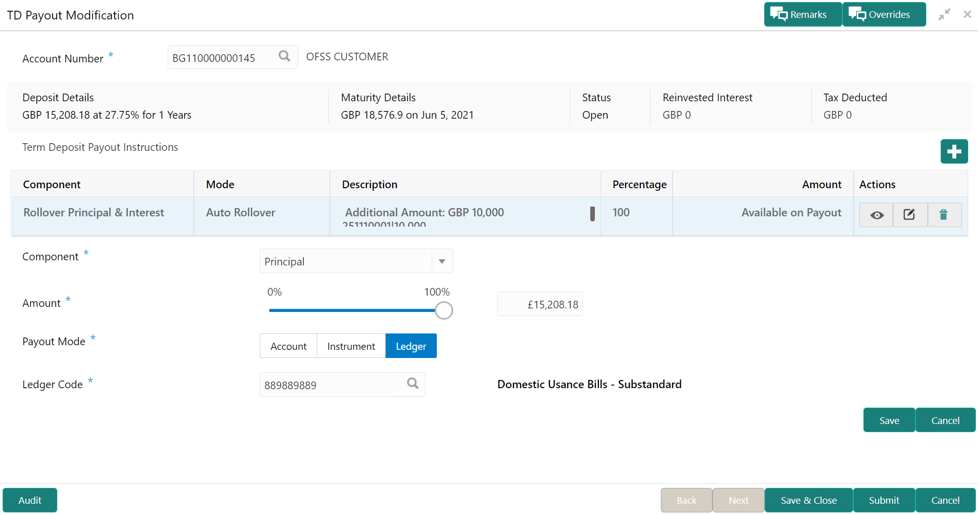This screenshot has height=515, width=980.
Task: Click Save & Close
Action: tap(809, 500)
